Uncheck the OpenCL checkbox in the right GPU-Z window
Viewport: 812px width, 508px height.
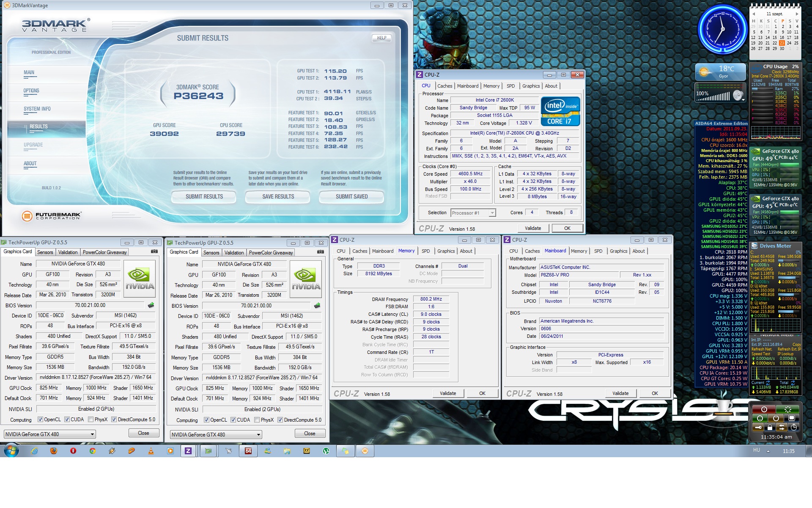click(x=206, y=420)
